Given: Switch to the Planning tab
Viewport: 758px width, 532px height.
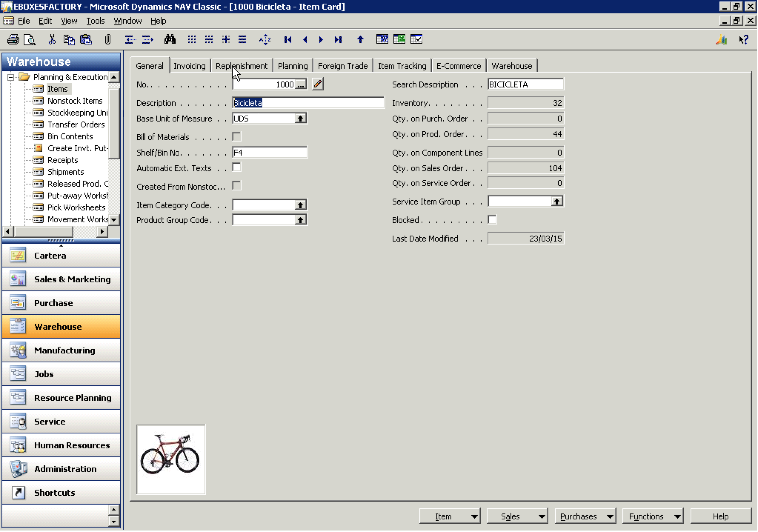Looking at the screenshot, I should click(293, 66).
